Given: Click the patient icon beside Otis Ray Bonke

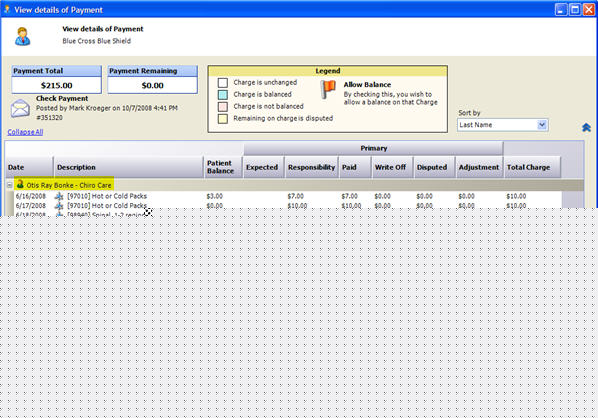Looking at the screenshot, I should (x=20, y=184).
